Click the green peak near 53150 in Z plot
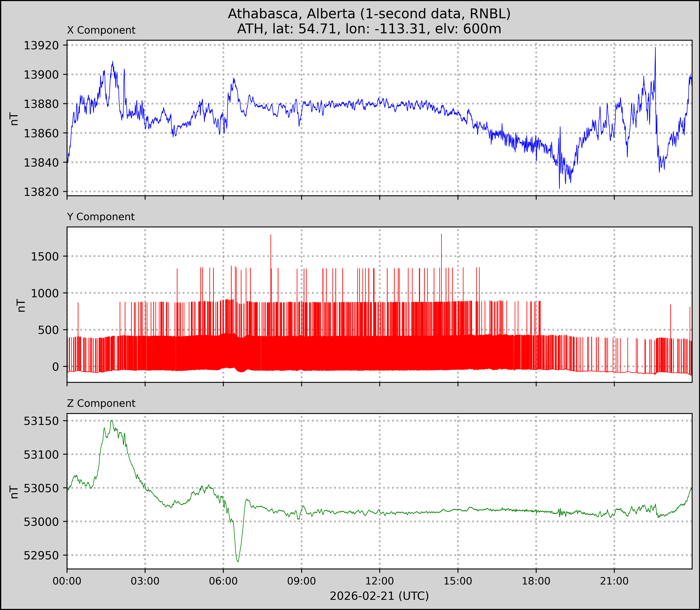The image size is (700, 610). tap(111, 421)
